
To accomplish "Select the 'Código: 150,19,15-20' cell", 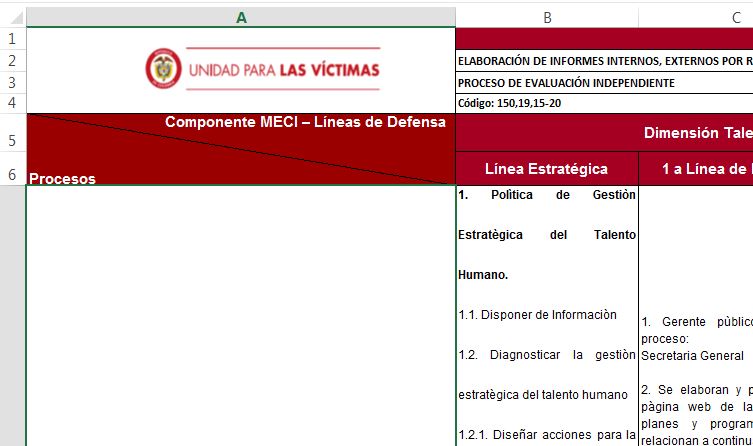I will pyautogui.click(x=605, y=103).
